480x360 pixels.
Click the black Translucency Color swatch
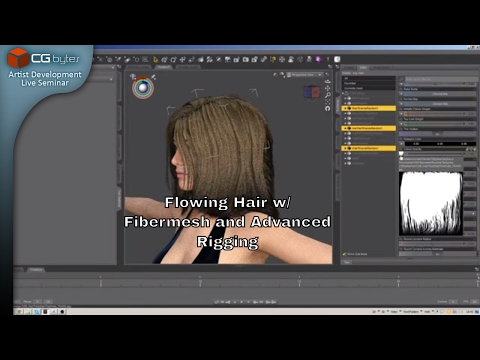point(440,144)
